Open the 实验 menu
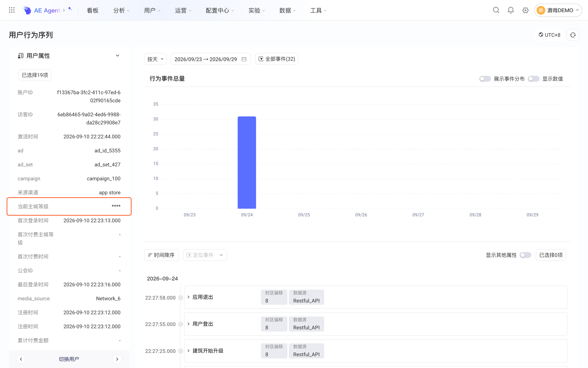 coord(257,10)
